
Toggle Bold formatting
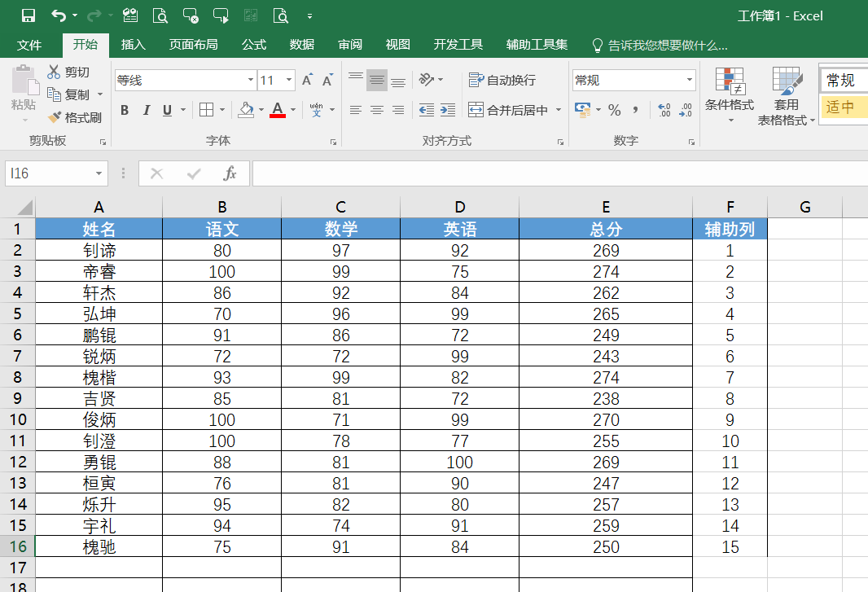(125, 110)
